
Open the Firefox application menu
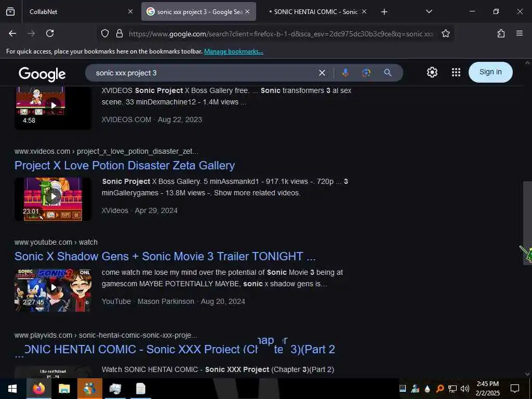520,33
